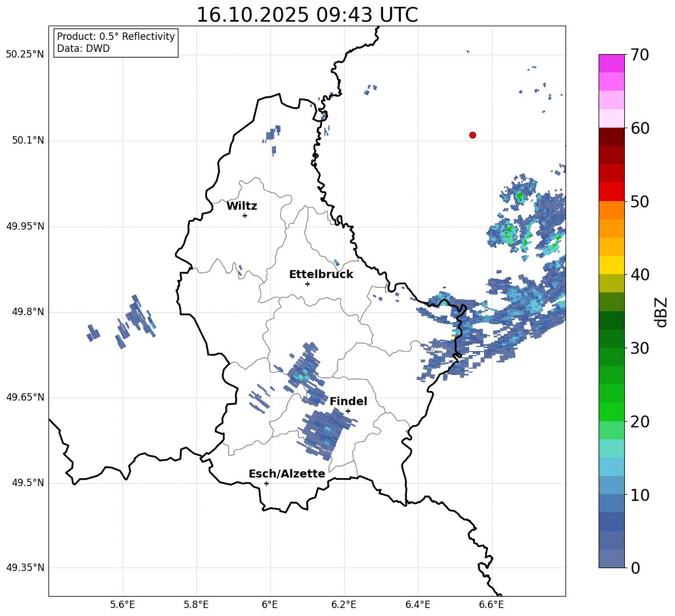The height and width of the screenshot is (616, 675).
Task: Click the colorbar tick label 0
Action: [635, 568]
